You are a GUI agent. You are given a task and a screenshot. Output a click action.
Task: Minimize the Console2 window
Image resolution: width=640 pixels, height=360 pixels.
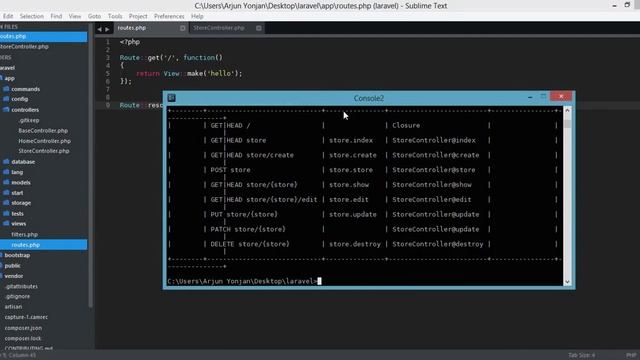(530, 97)
